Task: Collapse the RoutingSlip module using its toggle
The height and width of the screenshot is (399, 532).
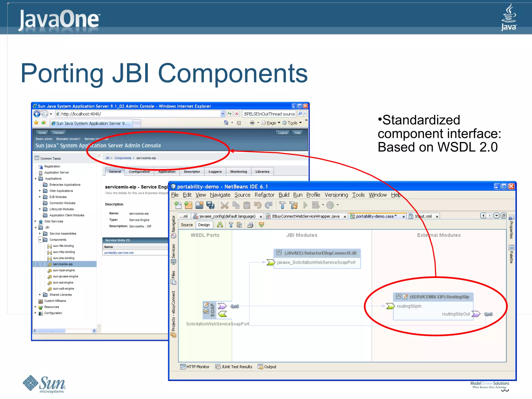Action: [398, 296]
